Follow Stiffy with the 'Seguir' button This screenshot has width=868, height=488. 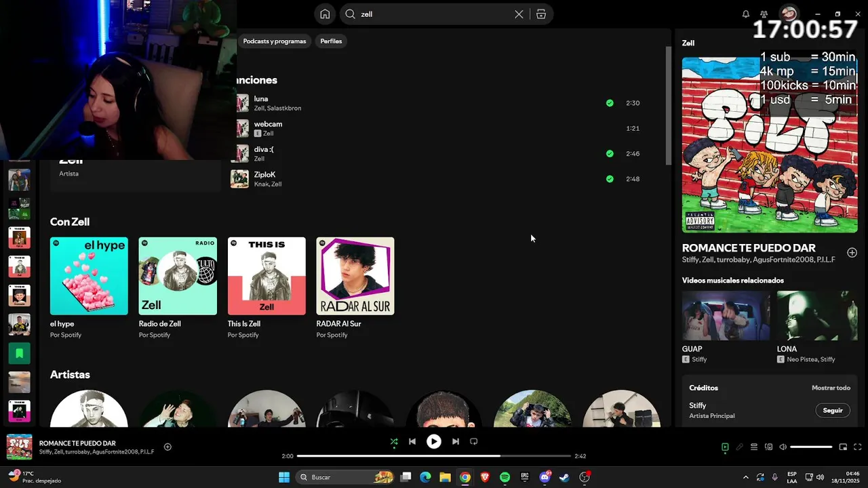click(833, 411)
